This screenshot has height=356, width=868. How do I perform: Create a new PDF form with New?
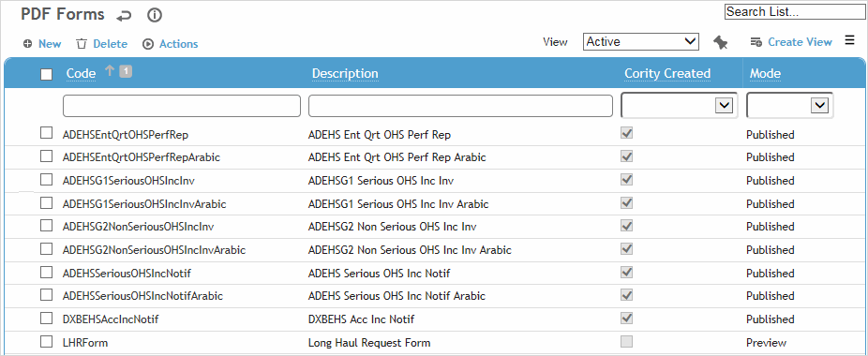tap(42, 44)
